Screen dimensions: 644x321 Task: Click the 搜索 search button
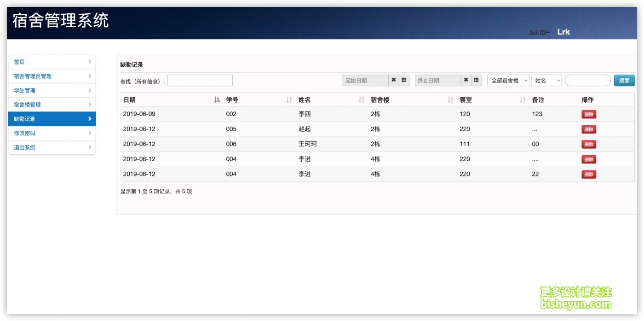tap(624, 81)
